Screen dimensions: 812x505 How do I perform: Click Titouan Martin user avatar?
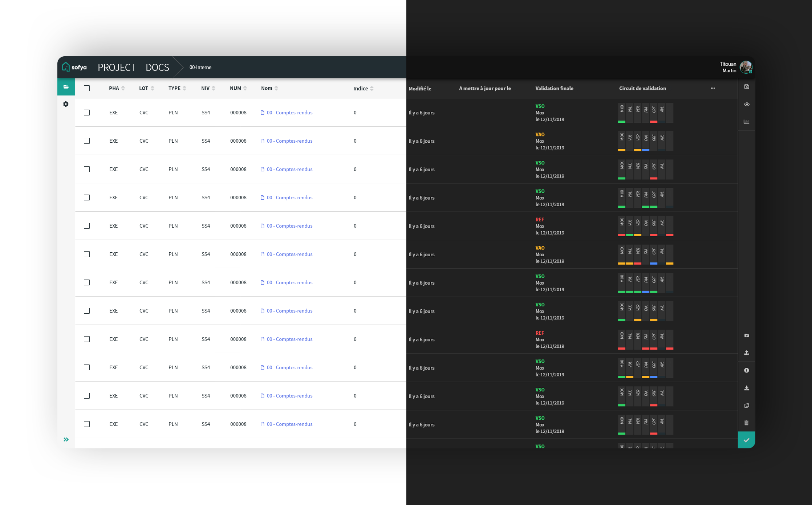coord(746,67)
